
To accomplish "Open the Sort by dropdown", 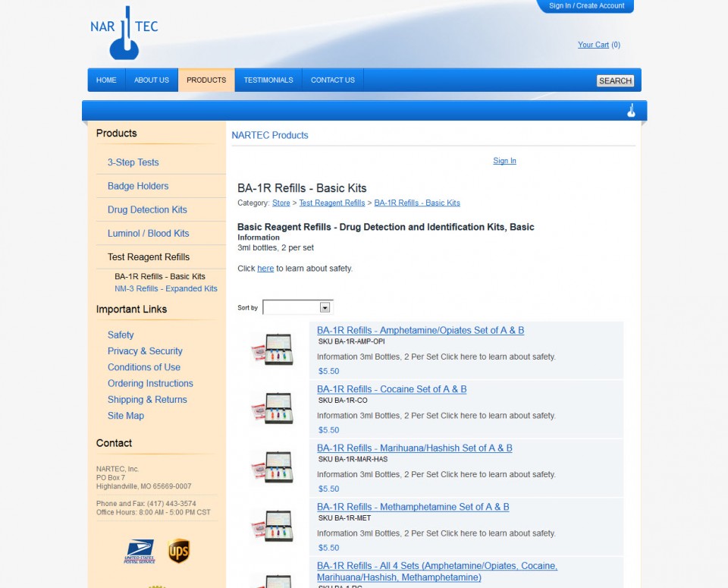I will pyautogui.click(x=297, y=307).
